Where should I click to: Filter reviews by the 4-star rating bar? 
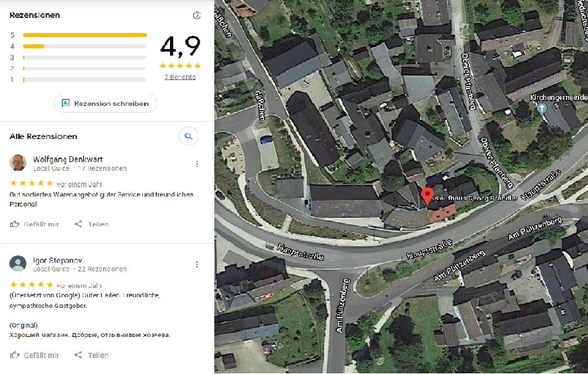coord(85,46)
